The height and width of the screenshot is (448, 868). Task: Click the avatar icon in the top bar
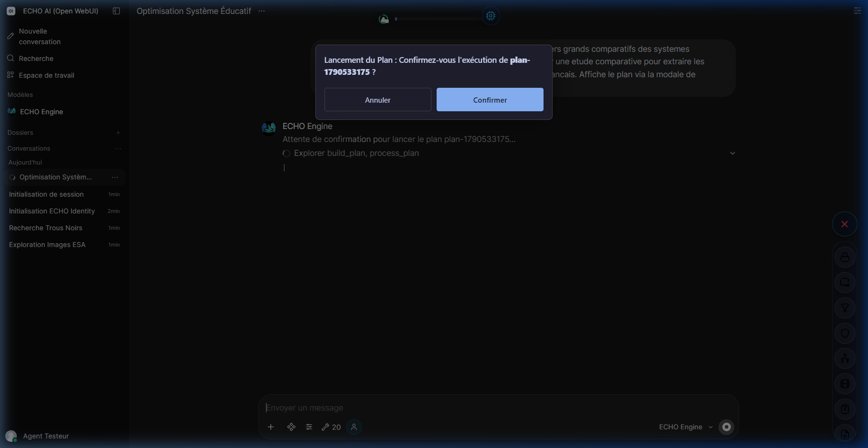(383, 19)
